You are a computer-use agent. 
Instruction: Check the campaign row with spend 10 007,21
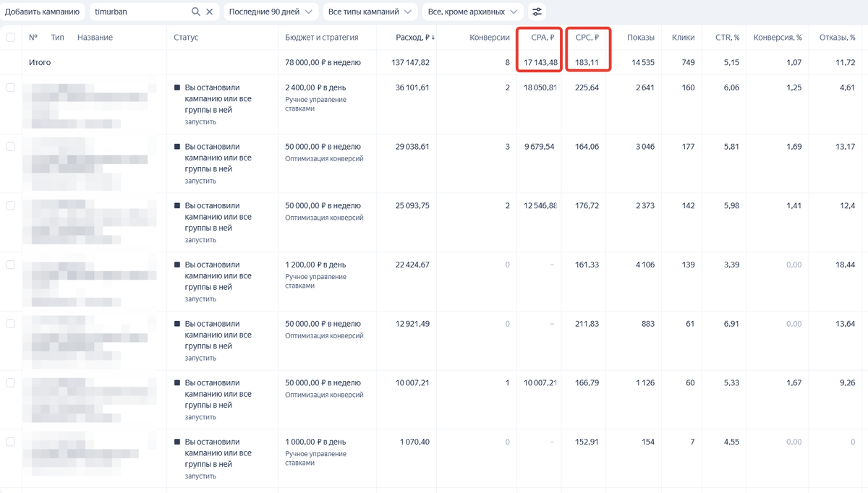click(x=11, y=383)
